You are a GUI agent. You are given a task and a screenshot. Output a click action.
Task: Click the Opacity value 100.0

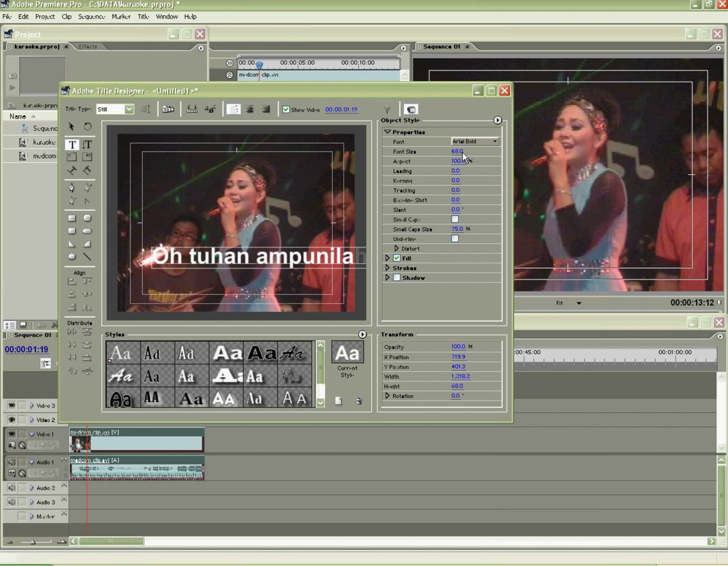458,347
